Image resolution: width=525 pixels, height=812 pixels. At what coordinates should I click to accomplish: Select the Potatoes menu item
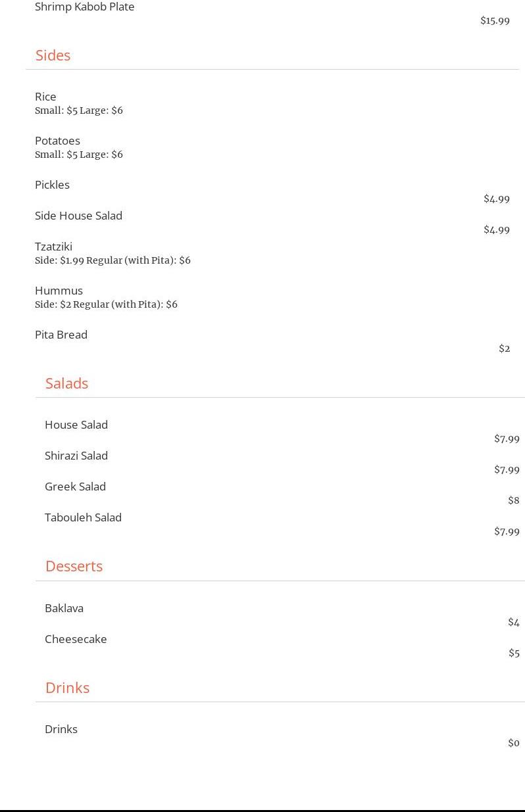(x=57, y=141)
